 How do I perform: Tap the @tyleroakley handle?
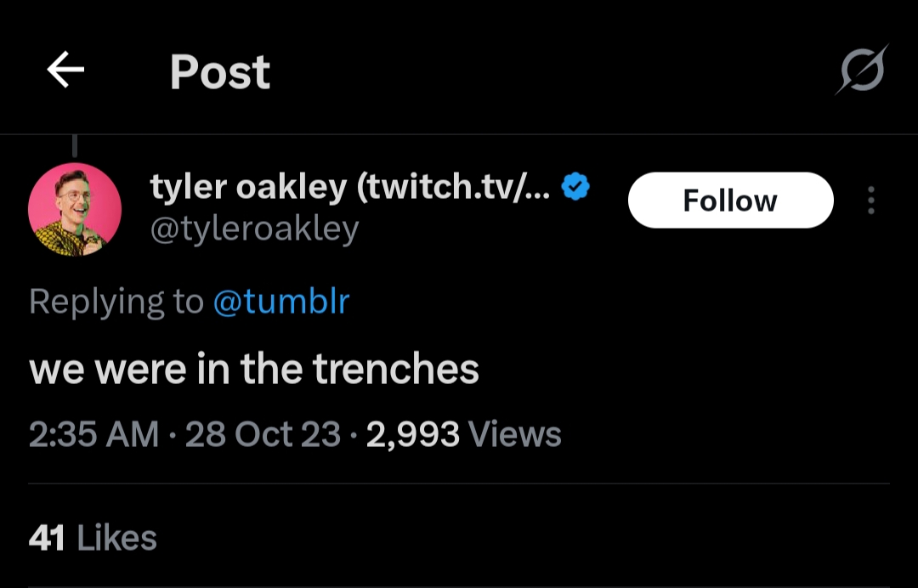pyautogui.click(x=254, y=229)
